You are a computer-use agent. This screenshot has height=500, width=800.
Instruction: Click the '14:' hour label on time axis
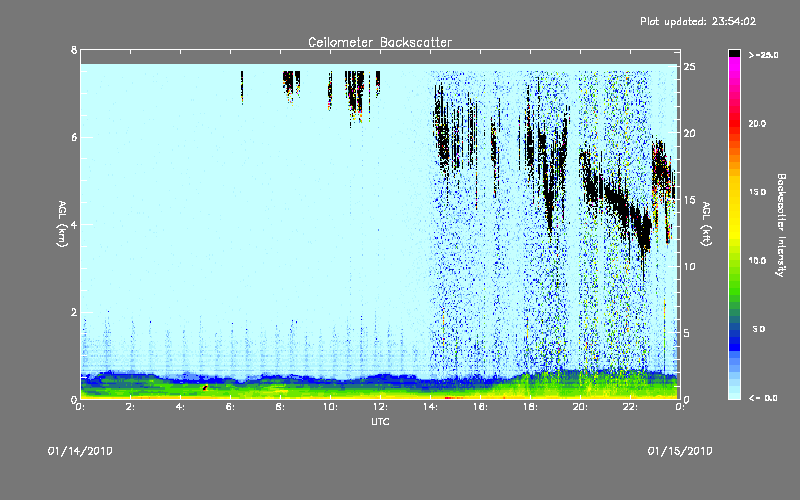point(431,407)
